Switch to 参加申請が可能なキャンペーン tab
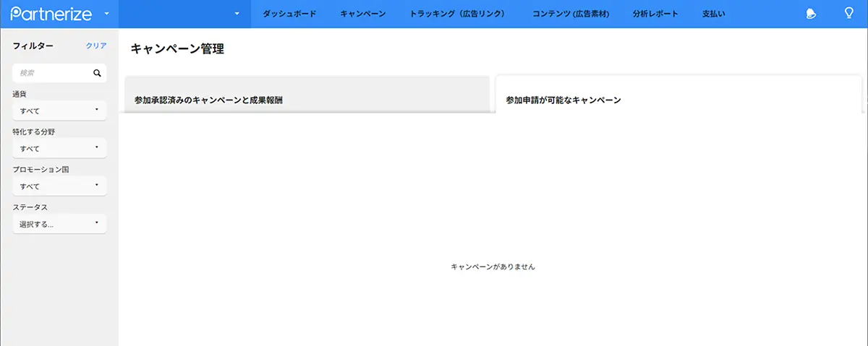868x346 pixels. pyautogui.click(x=678, y=94)
